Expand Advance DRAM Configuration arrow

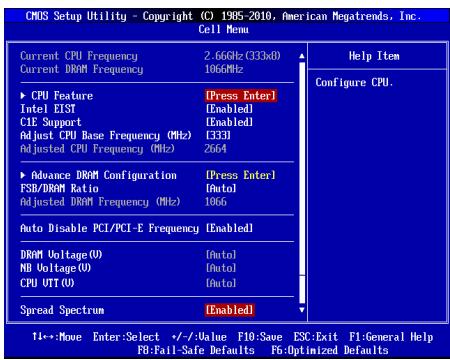[x=23, y=175]
